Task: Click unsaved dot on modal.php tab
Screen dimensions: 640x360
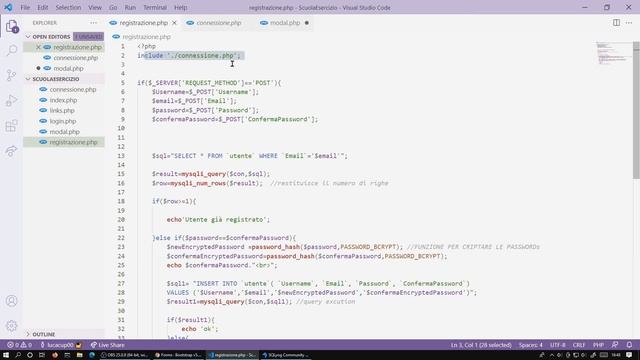Action: 307,23
